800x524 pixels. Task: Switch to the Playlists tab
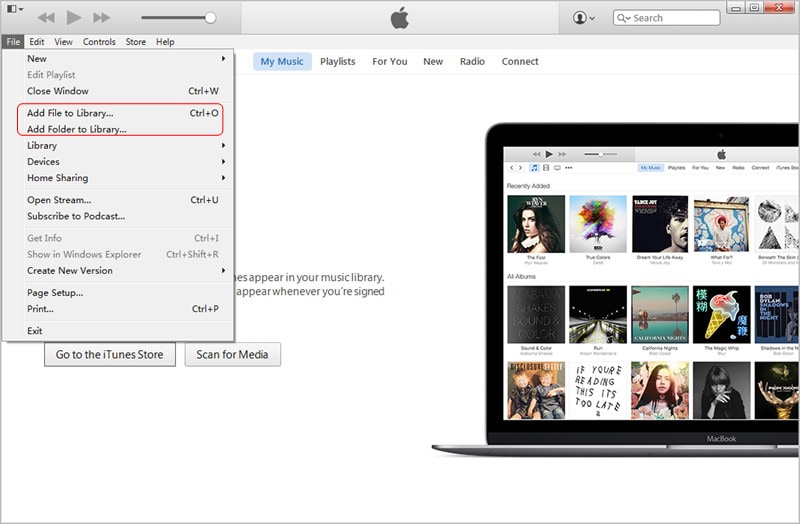[338, 62]
